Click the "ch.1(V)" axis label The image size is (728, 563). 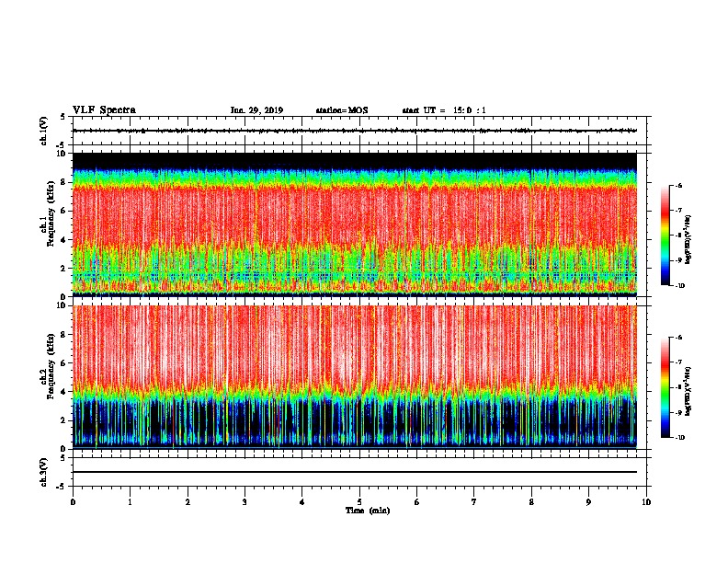pos(44,131)
